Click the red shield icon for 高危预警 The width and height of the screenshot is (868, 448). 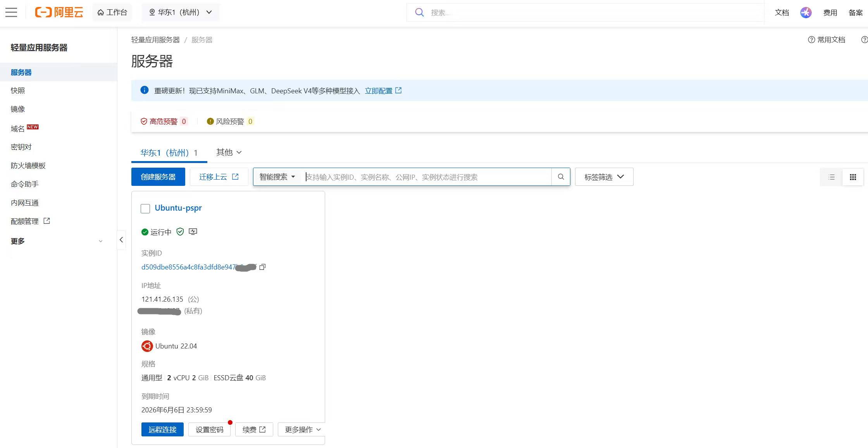click(144, 122)
